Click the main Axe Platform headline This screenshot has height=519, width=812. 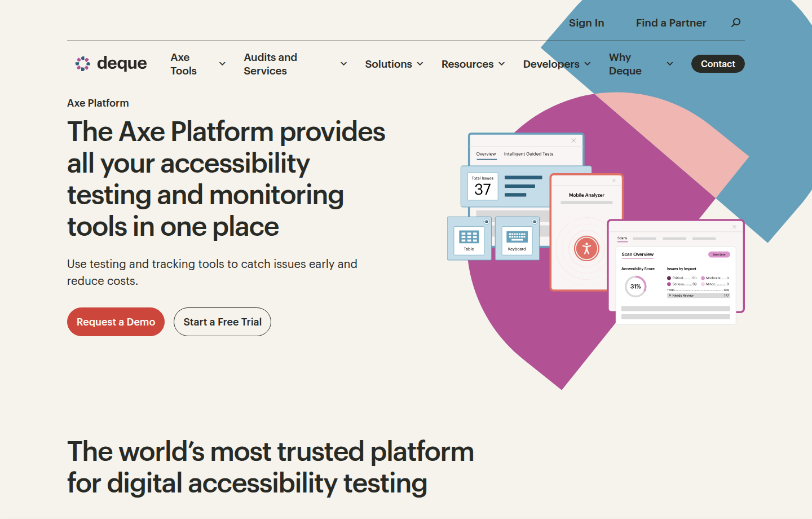click(226, 179)
